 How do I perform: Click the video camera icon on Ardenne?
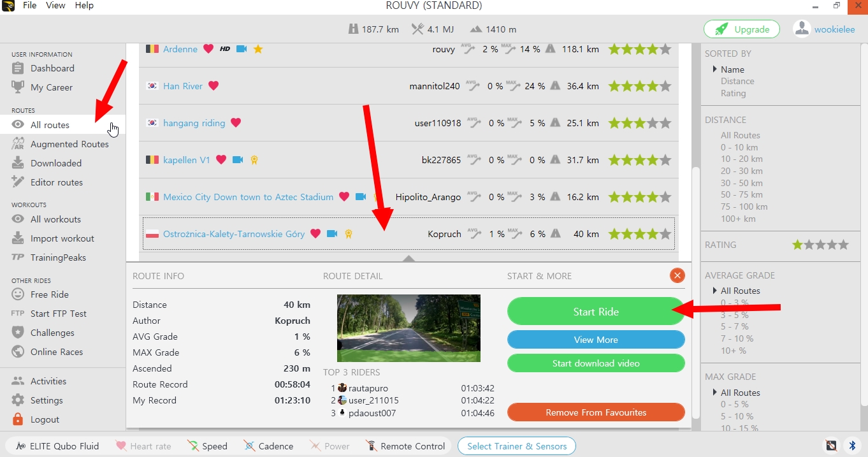242,49
